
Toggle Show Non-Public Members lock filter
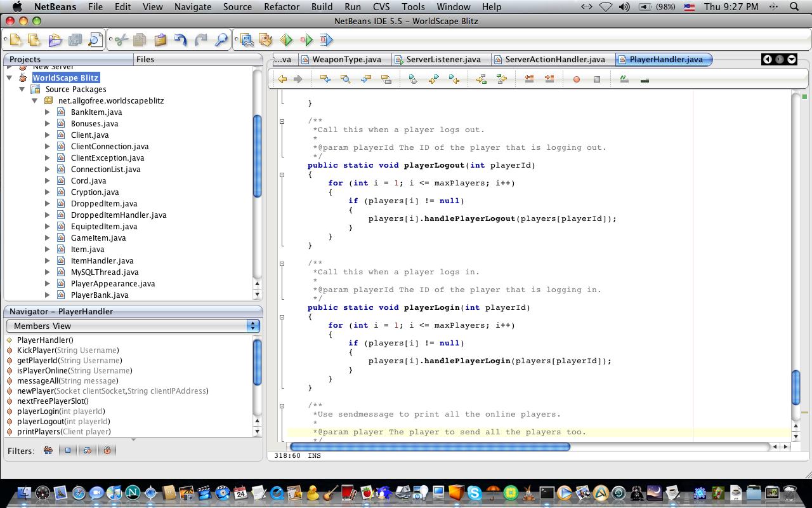pyautogui.click(x=107, y=450)
